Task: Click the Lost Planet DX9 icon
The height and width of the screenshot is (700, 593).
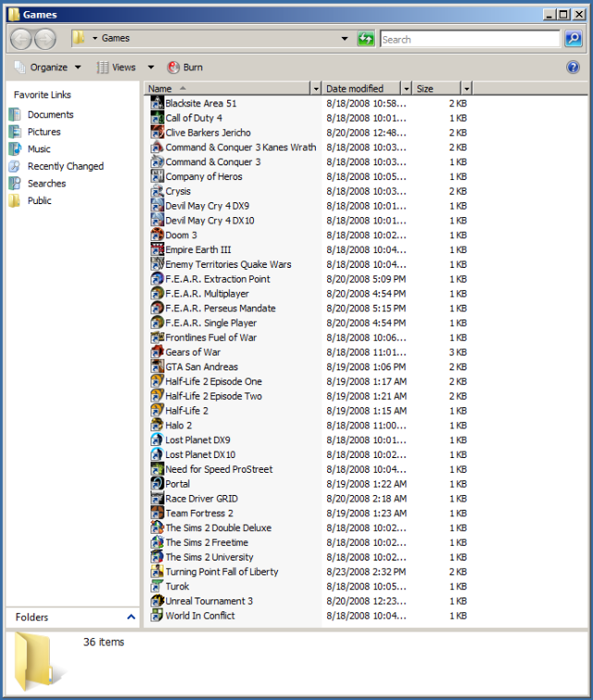Action: [157, 441]
